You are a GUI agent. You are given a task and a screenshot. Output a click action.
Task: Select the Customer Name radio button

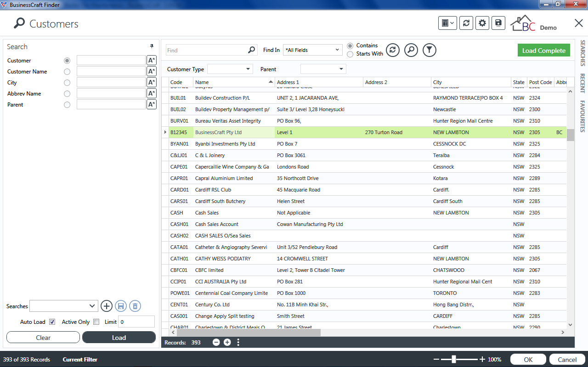68,72
